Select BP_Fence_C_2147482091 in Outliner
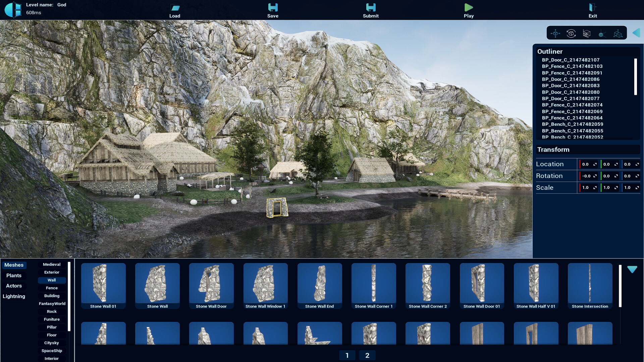 [572, 73]
